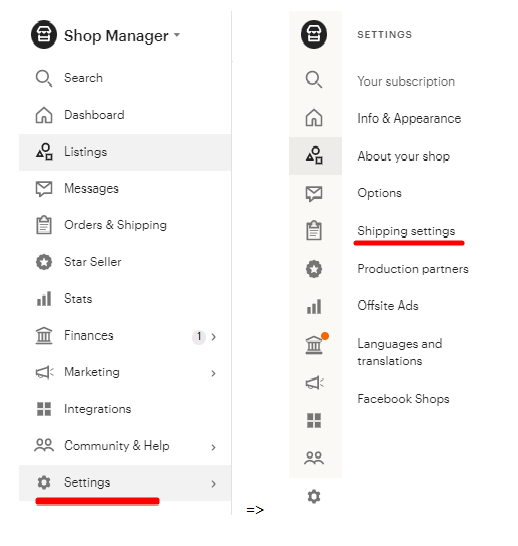Screen dimensions: 518x546
Task: Open Messages via collapsed sidebar envelope icon
Action: [x=314, y=194]
